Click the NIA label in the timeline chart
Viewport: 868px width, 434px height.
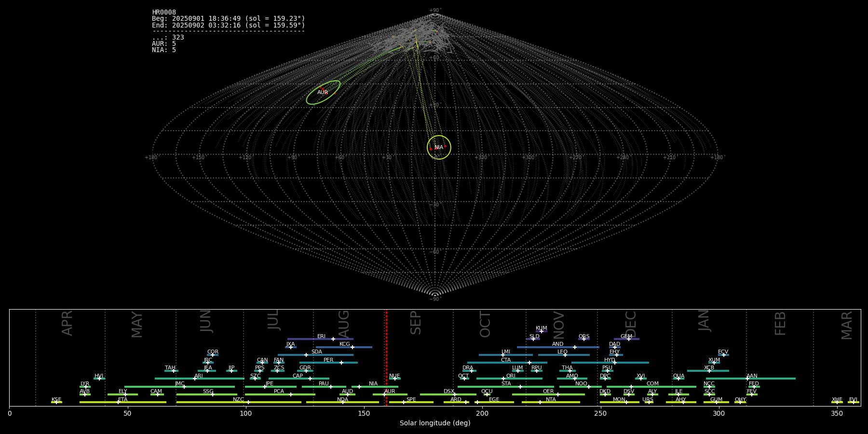[x=373, y=384]
